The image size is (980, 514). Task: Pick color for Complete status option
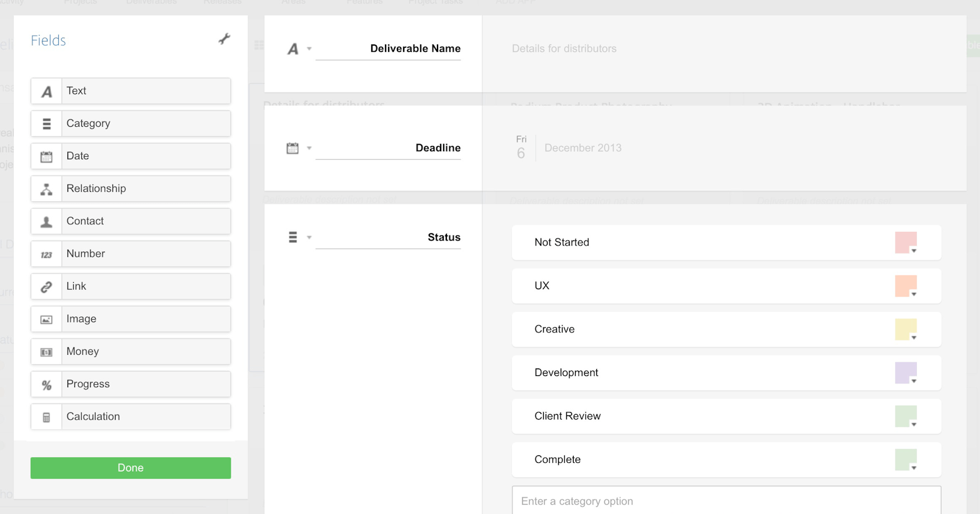906,460
